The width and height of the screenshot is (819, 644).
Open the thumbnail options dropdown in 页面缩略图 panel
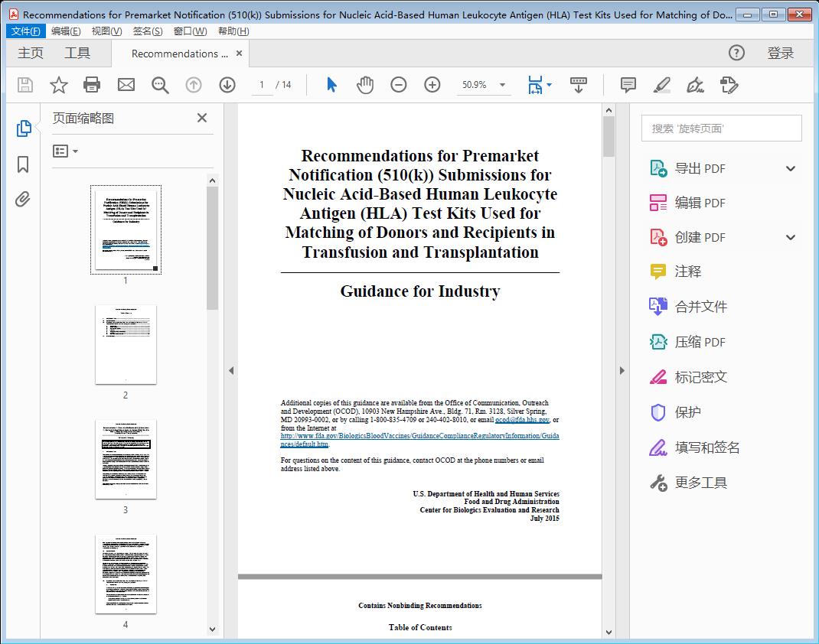64,151
